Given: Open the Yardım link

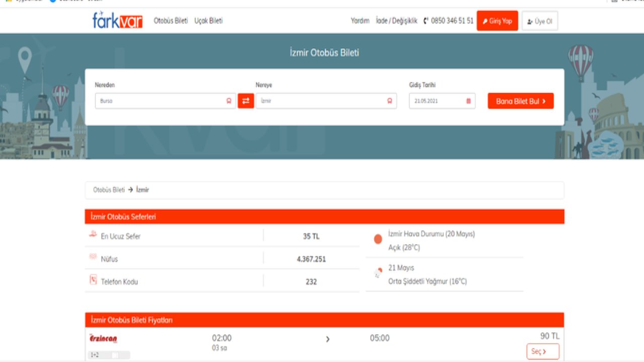Looking at the screenshot, I should click(x=360, y=21).
